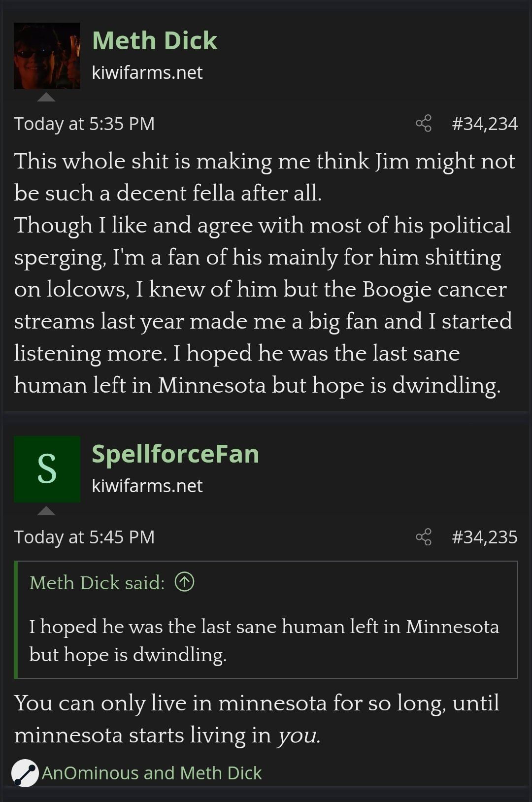532x802 pixels.
Task: Click the 'Meth Dick said:' quote header
Action: (x=97, y=583)
